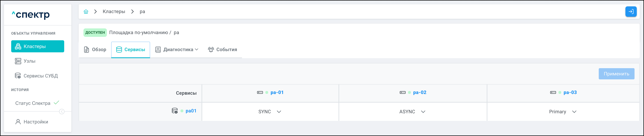
Task: Open the pa01 service link
Action: click(191, 111)
